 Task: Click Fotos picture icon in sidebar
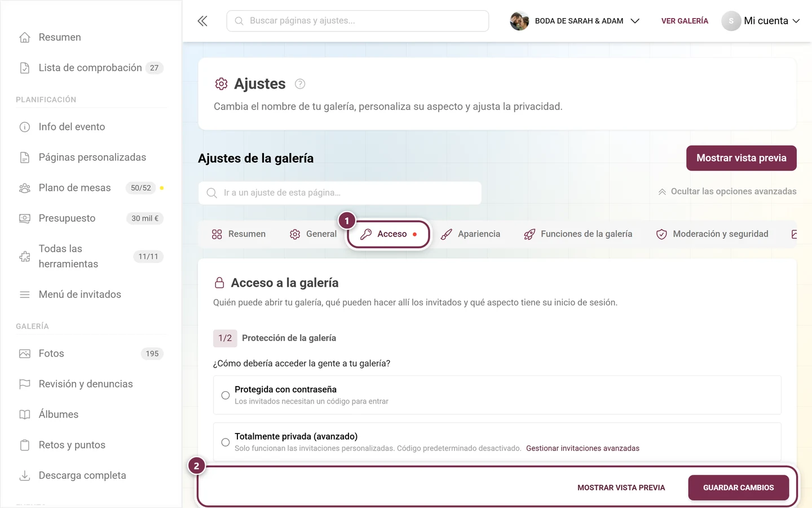point(25,353)
